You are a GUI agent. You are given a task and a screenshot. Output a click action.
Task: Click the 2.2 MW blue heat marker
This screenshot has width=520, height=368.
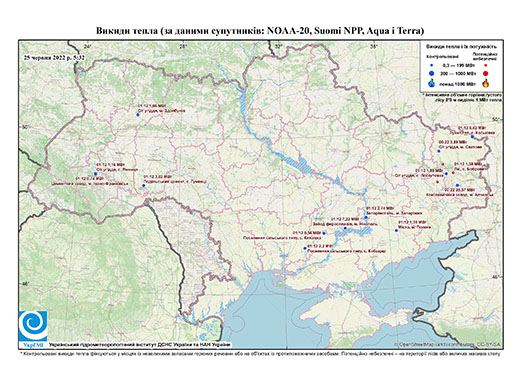point(305,248)
